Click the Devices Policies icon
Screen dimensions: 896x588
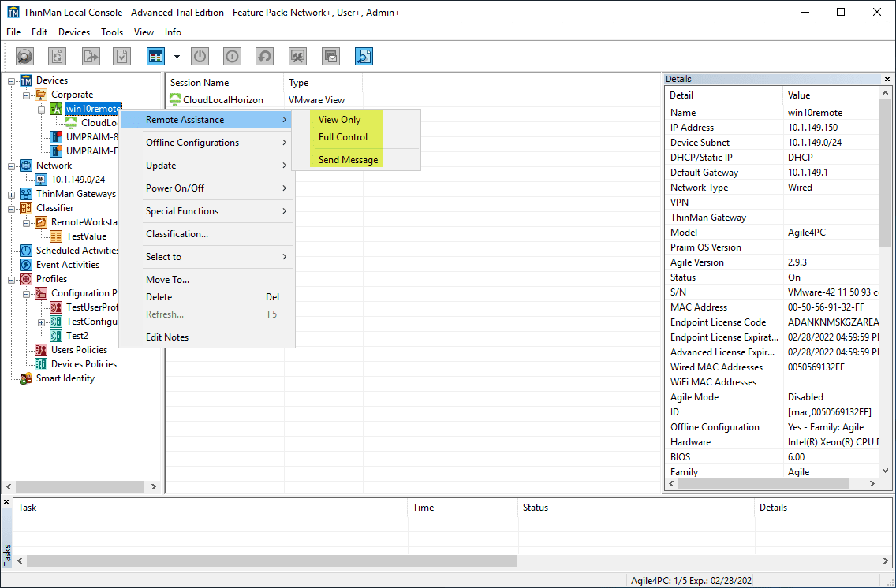[41, 364]
